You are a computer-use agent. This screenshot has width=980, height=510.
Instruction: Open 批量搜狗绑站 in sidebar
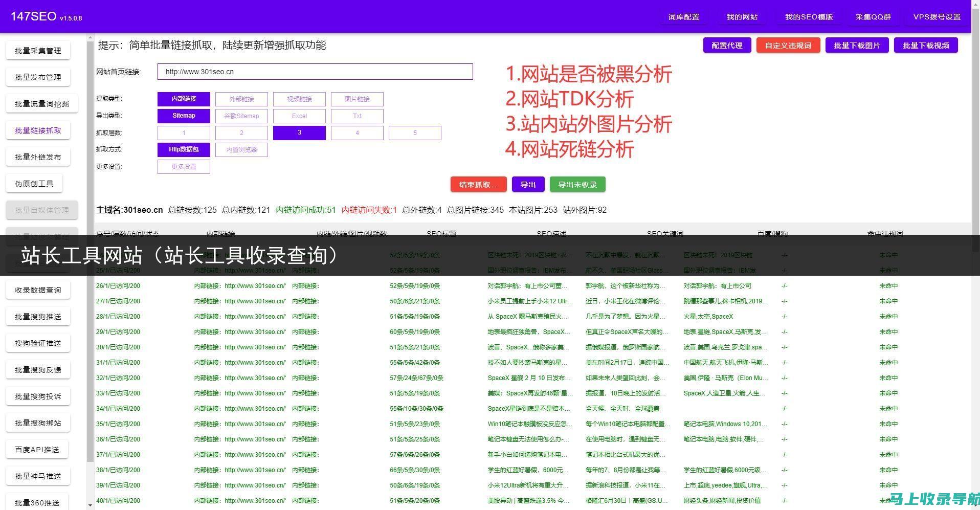[38, 423]
